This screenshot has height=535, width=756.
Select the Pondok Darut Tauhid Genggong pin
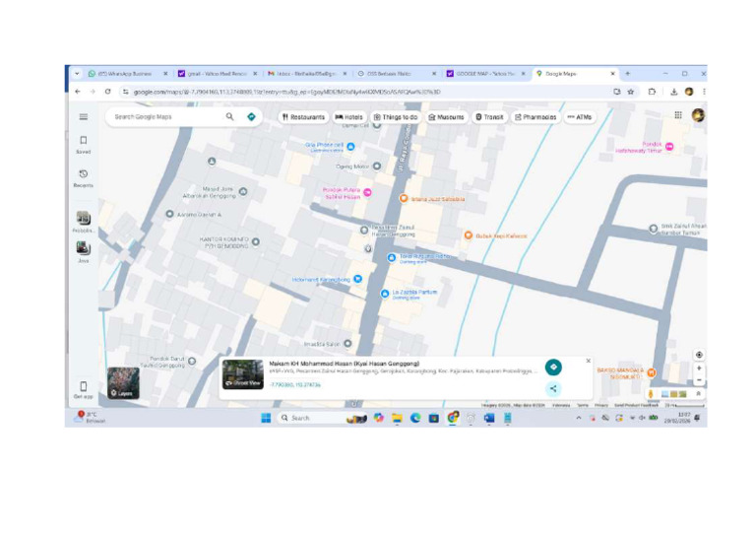(192, 361)
